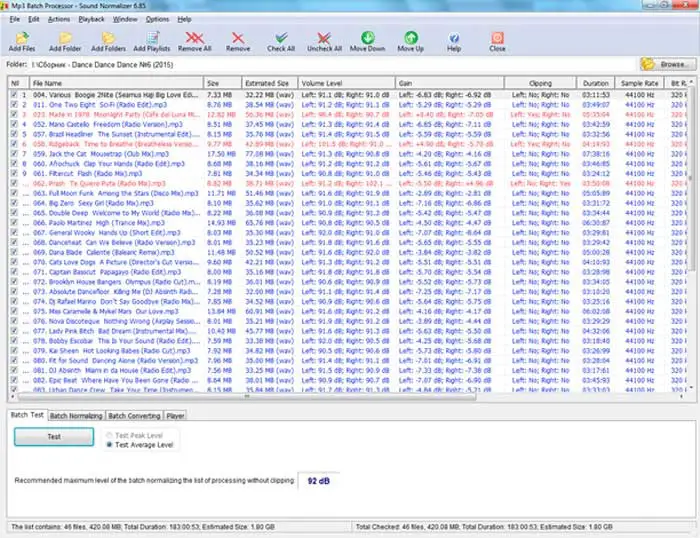Open the Edit menu
Image resolution: width=700 pixels, height=538 pixels.
[33, 19]
